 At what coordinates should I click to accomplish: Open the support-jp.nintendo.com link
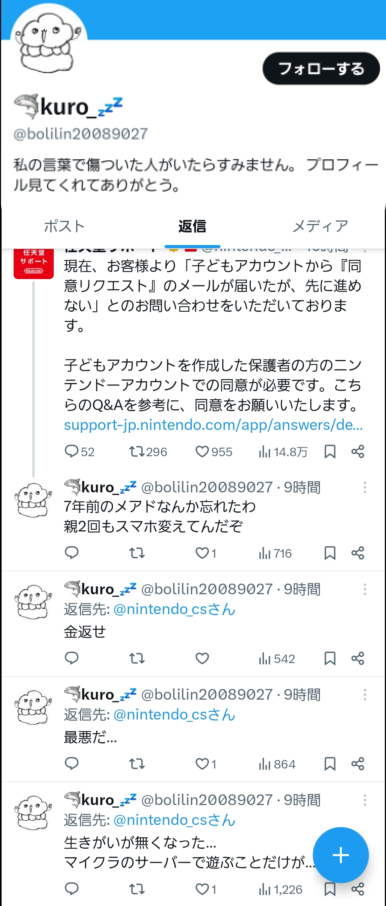coord(214,425)
